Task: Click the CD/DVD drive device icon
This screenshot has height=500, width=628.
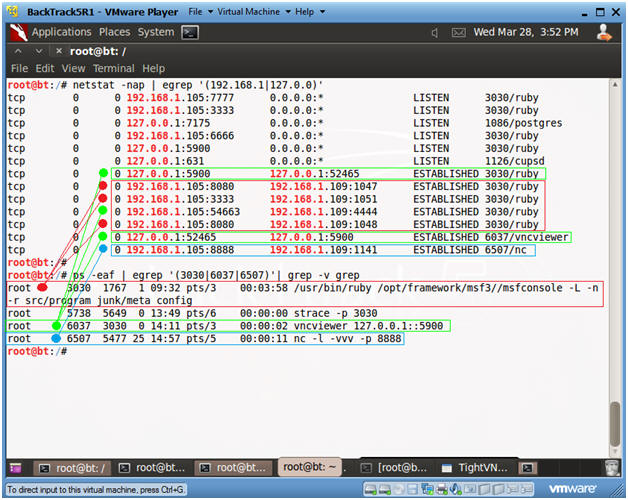Action: tap(398, 489)
